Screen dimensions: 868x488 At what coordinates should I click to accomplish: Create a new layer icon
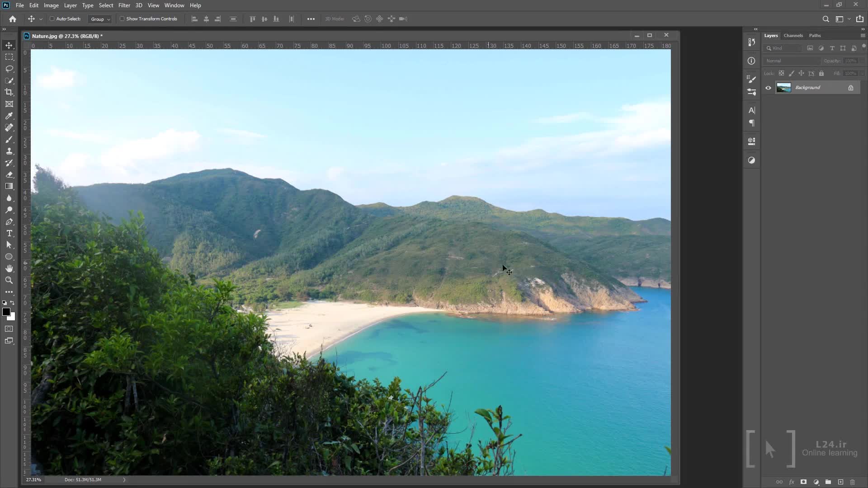click(x=840, y=482)
